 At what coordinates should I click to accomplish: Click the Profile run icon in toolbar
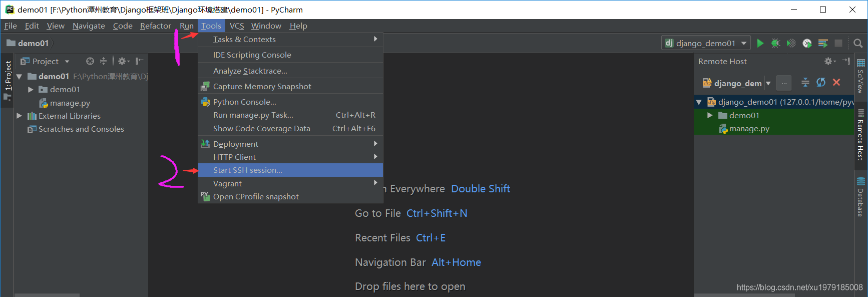[807, 43]
